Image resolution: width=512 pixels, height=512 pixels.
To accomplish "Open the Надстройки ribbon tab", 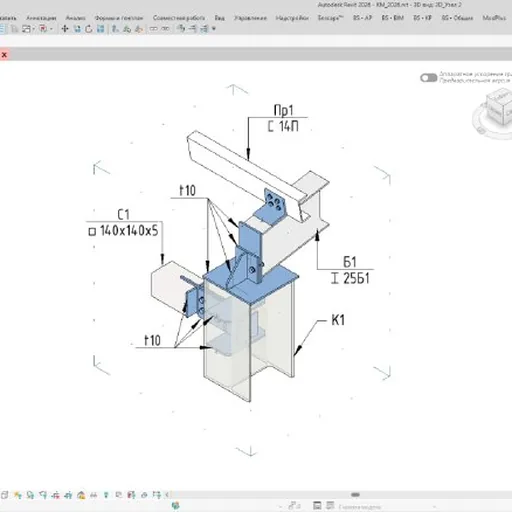I will (x=292, y=18).
